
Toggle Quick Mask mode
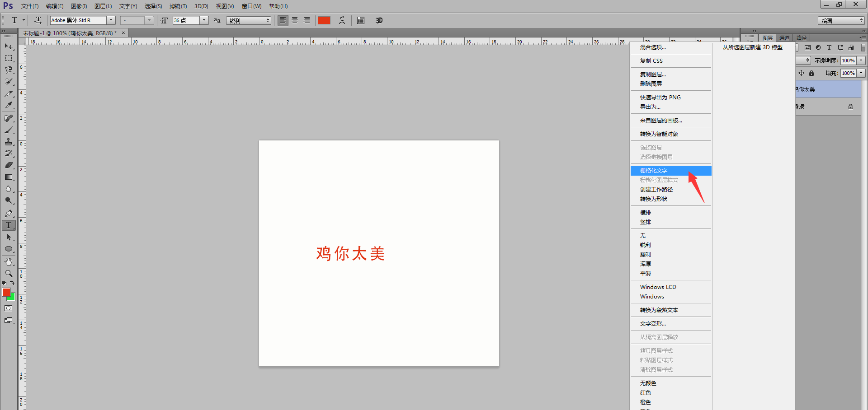(x=9, y=308)
